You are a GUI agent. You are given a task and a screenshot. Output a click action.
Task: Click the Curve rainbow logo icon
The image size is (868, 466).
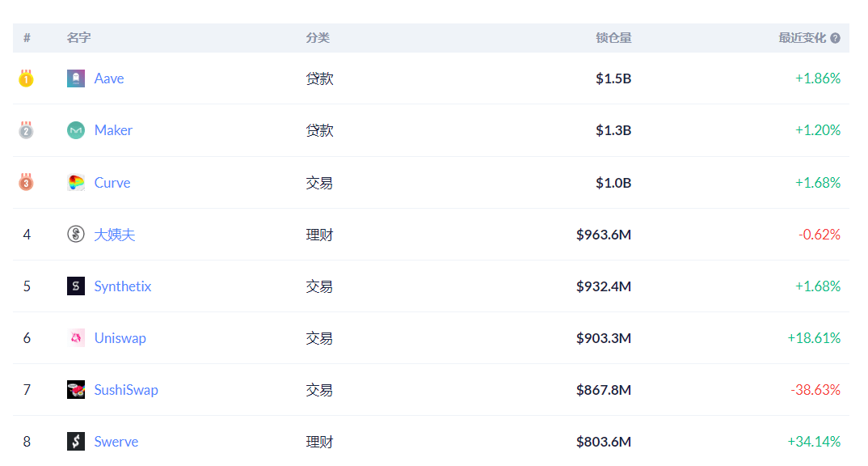click(75, 183)
